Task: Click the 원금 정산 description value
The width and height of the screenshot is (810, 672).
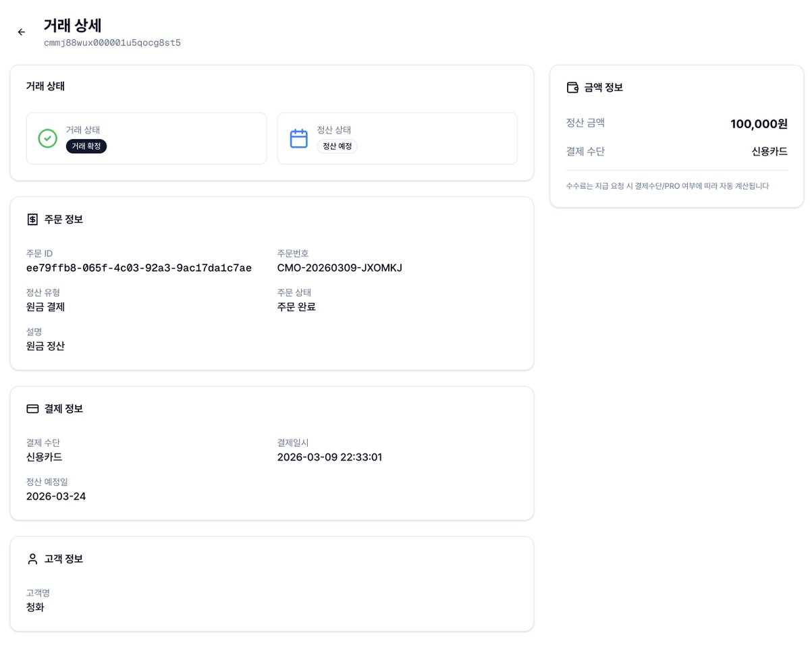Action: 45,346
